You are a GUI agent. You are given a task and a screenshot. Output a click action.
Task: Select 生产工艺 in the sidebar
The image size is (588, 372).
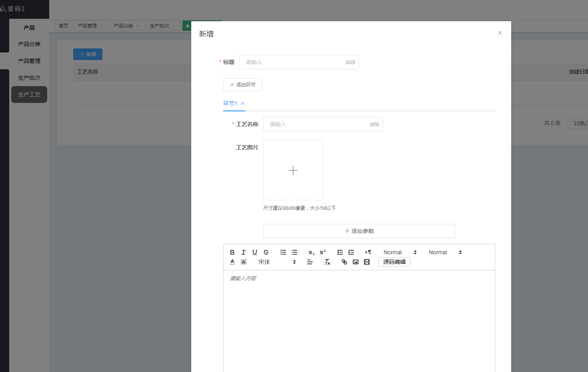[29, 95]
